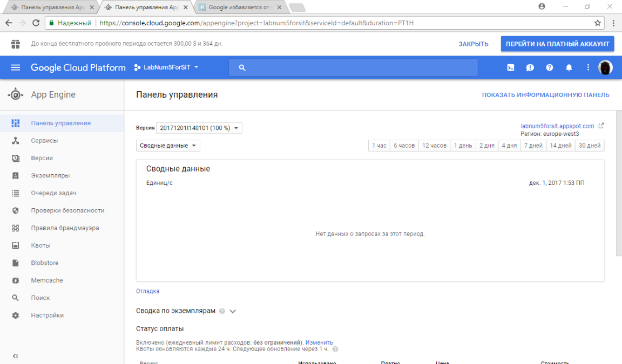The width and height of the screenshot is (622, 364).
Task: Click the Blobstore file icon
Action: click(16, 263)
